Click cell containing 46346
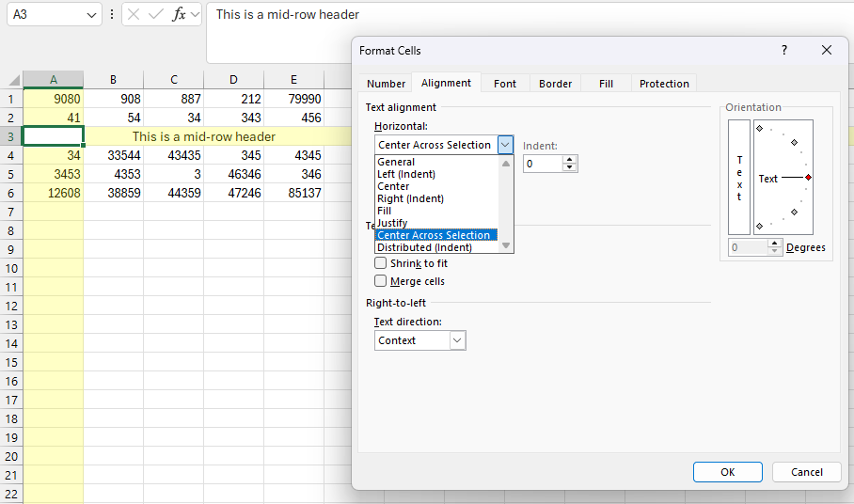Screen dimensions: 854x504 pyautogui.click(x=233, y=174)
